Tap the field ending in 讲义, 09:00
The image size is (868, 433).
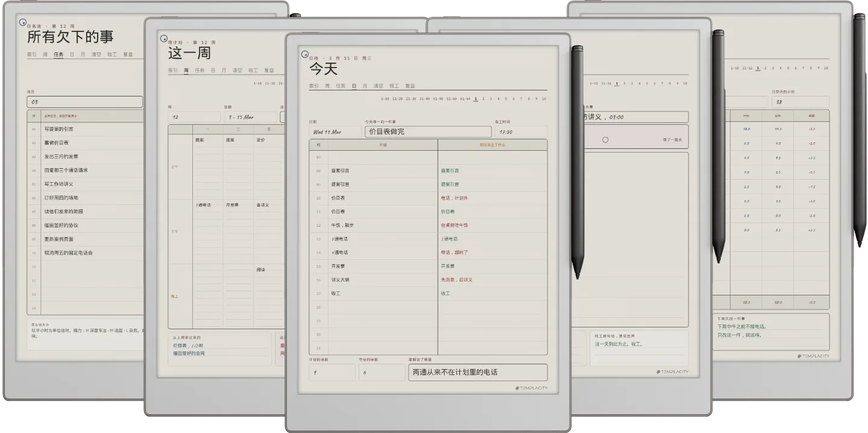(x=636, y=117)
